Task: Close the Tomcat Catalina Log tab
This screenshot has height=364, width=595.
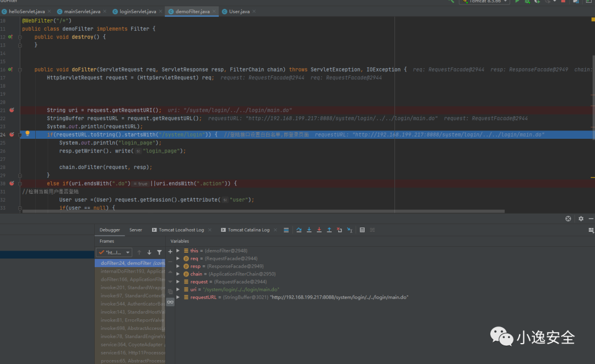Action: 275,230
